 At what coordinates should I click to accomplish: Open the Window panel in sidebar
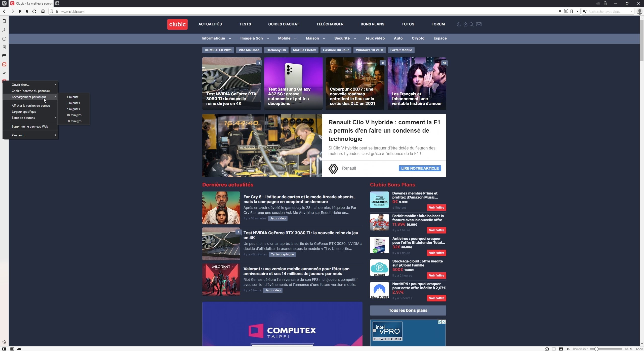4,56
